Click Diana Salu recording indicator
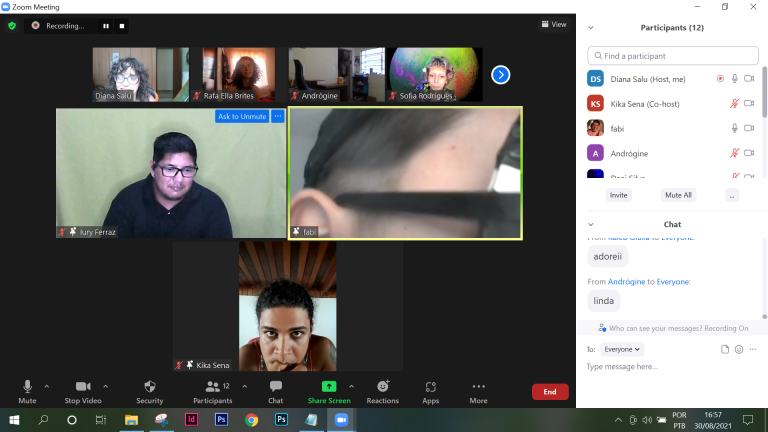The image size is (768, 432). click(720, 78)
